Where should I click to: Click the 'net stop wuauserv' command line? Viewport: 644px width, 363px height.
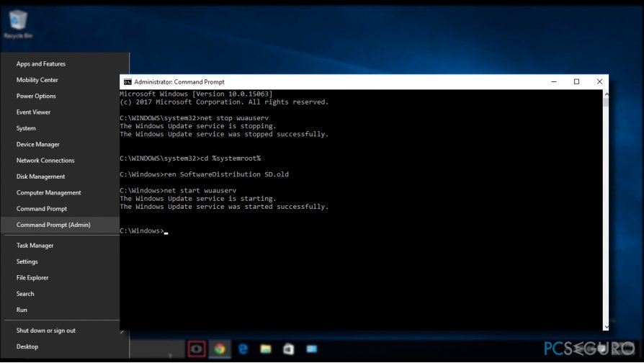click(194, 118)
